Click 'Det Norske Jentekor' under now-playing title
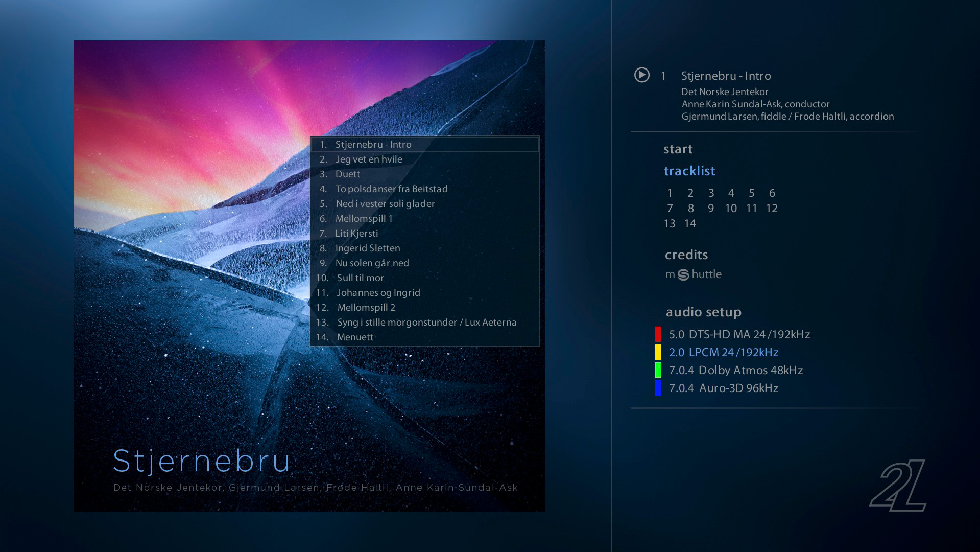The width and height of the screenshot is (980, 552). click(x=725, y=92)
